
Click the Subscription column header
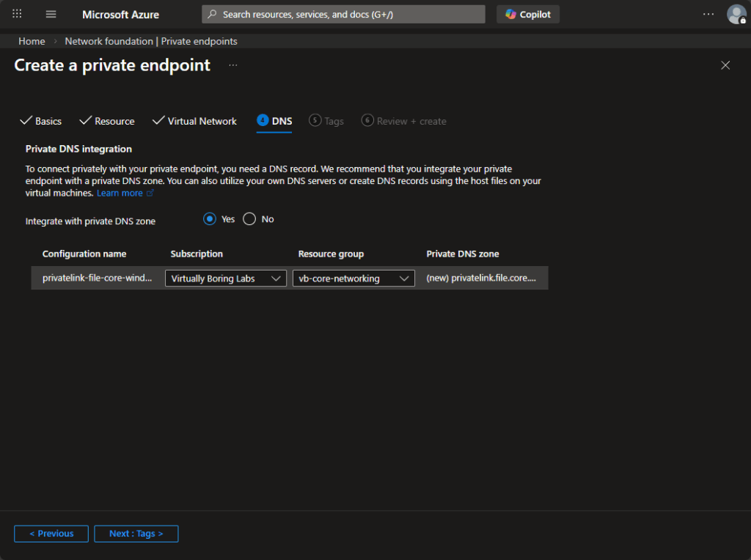click(x=197, y=254)
